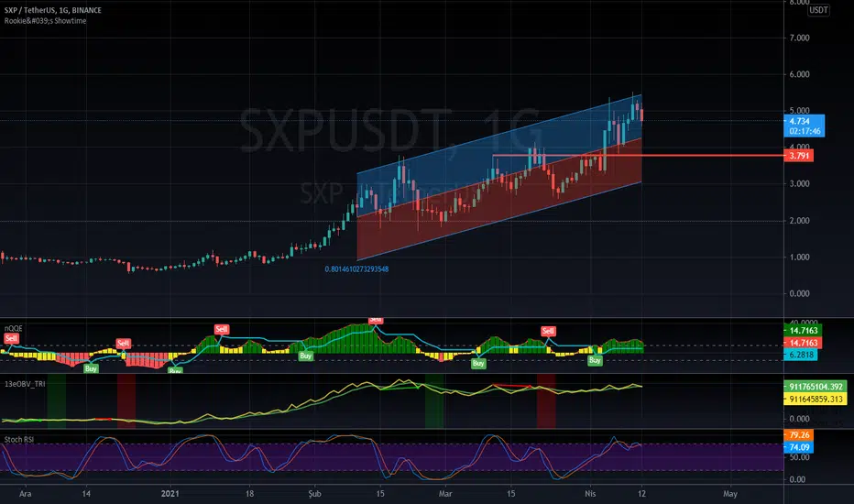Image resolution: width=854 pixels, height=504 pixels.
Task: Click the blue 4.734 current price label
Action: 804,126
